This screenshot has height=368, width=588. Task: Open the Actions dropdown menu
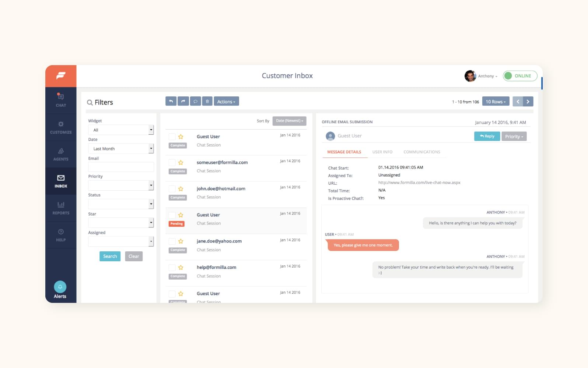(x=226, y=101)
